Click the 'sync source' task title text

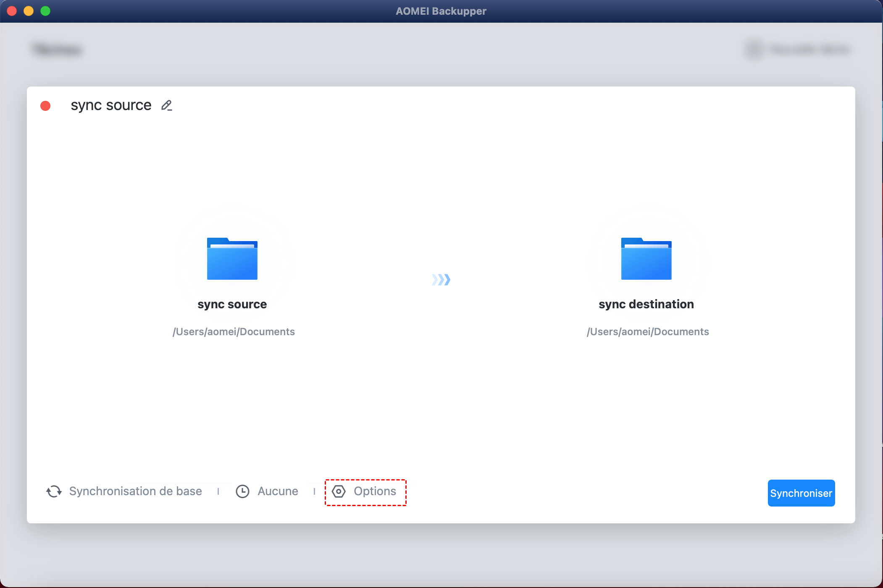pos(111,105)
